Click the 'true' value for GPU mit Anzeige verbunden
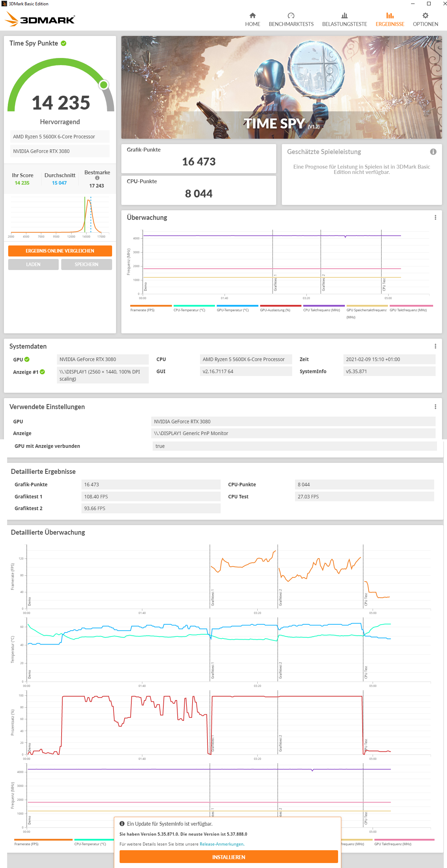 click(295, 446)
